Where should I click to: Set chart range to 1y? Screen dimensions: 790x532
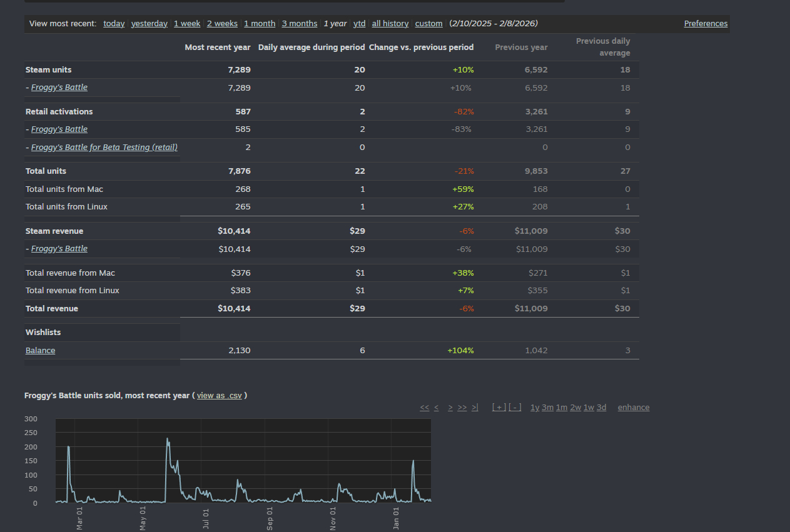535,408
